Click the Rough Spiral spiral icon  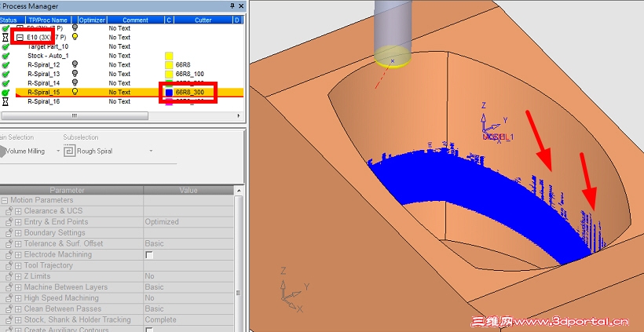[69, 151]
